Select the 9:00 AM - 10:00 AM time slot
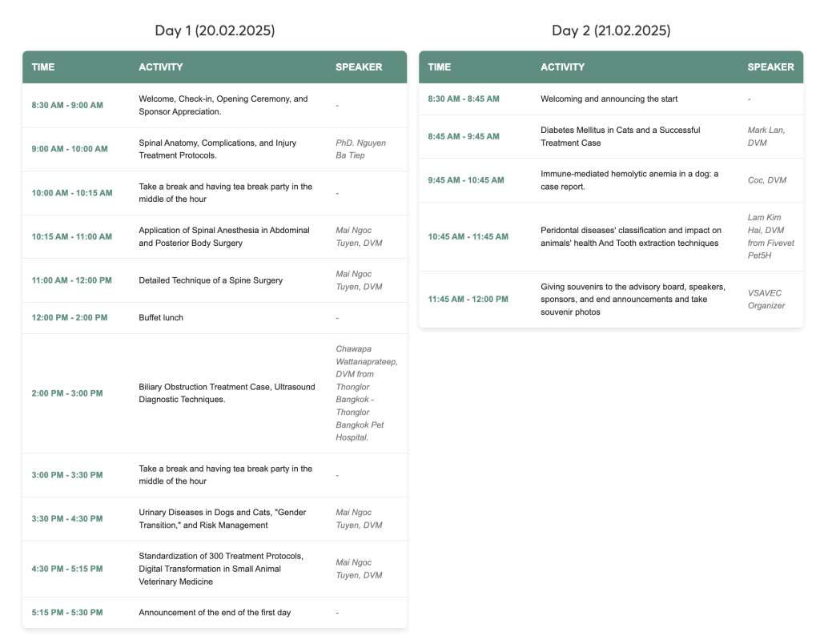This screenshot has width=820, height=644. [x=70, y=149]
